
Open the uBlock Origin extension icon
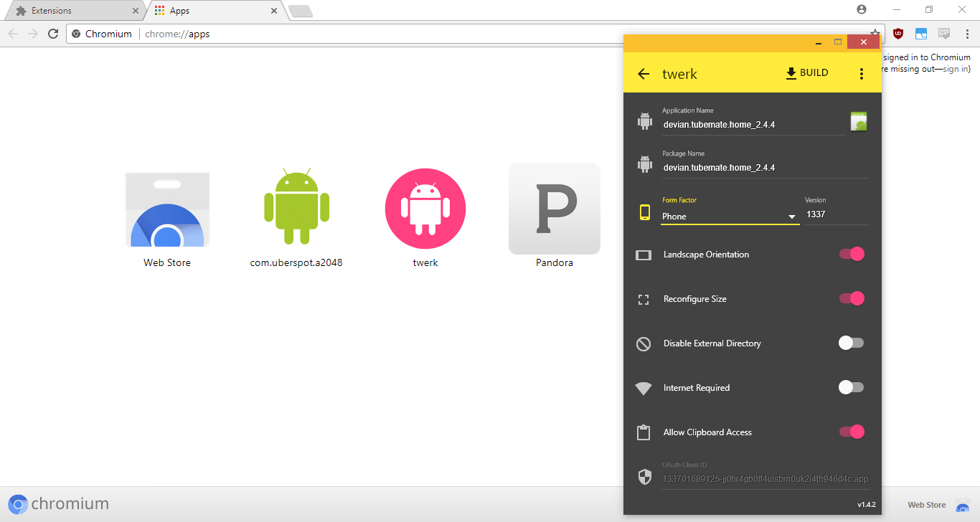897,34
